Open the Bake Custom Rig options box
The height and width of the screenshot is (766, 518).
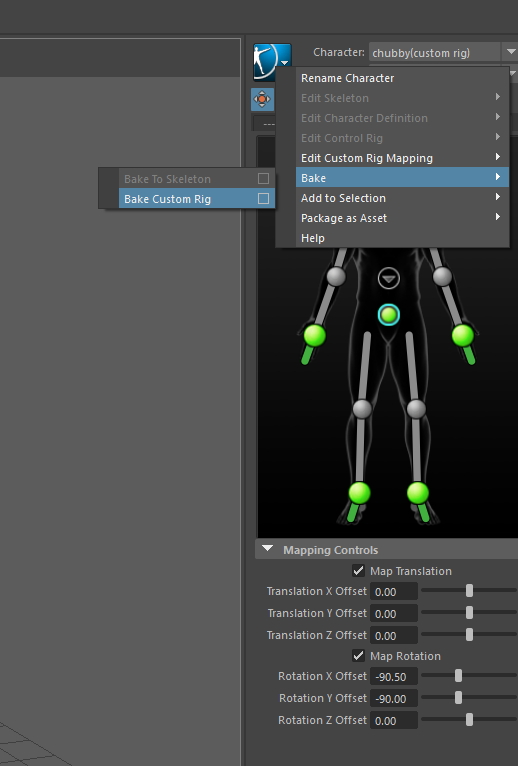click(x=263, y=198)
